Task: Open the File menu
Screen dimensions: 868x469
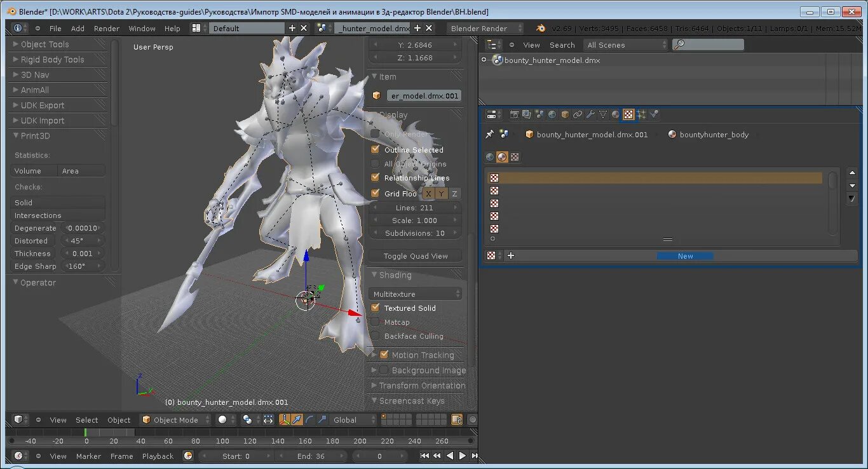Action: tap(55, 28)
